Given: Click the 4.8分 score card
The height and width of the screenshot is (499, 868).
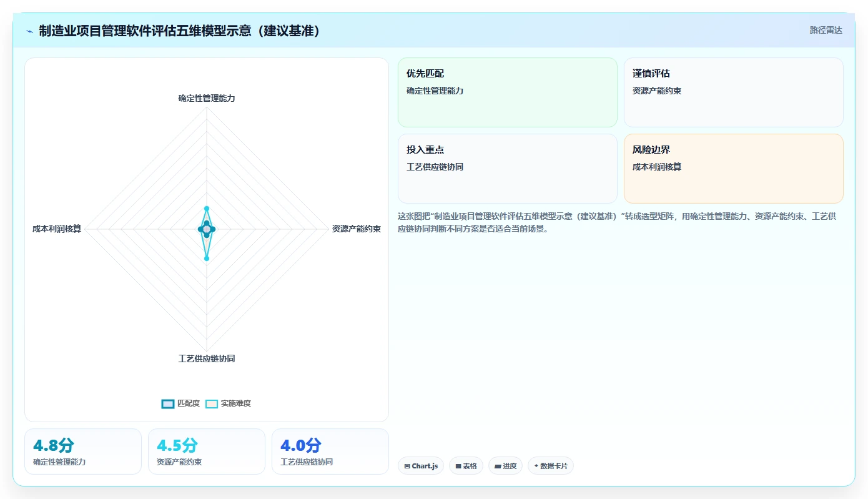Looking at the screenshot, I should point(83,452).
